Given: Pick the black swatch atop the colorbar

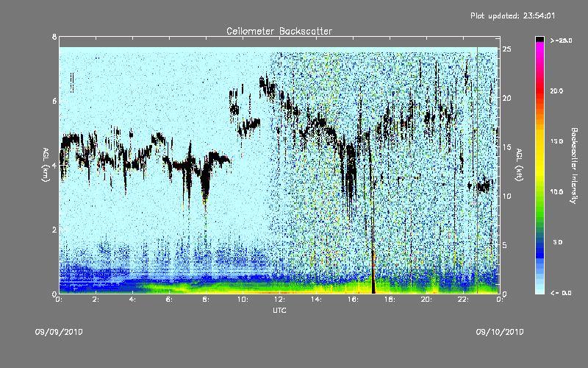Looking at the screenshot, I should 539,39.
